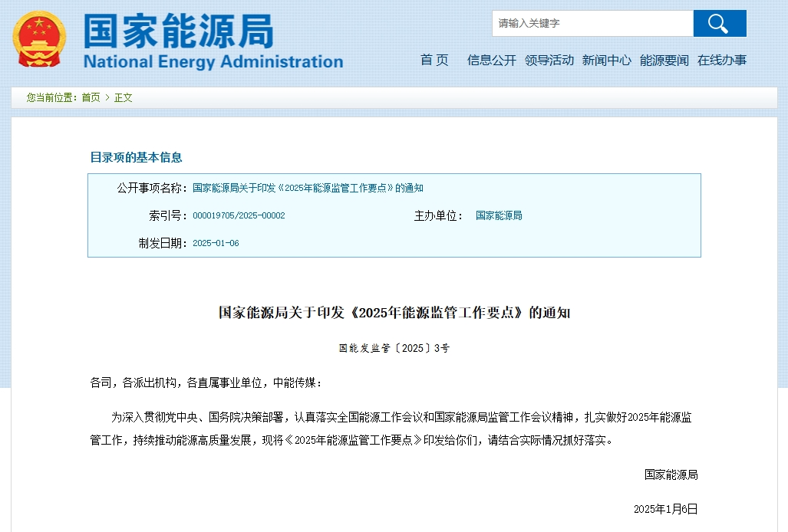Open the 首页 navigation menu item

(434, 61)
